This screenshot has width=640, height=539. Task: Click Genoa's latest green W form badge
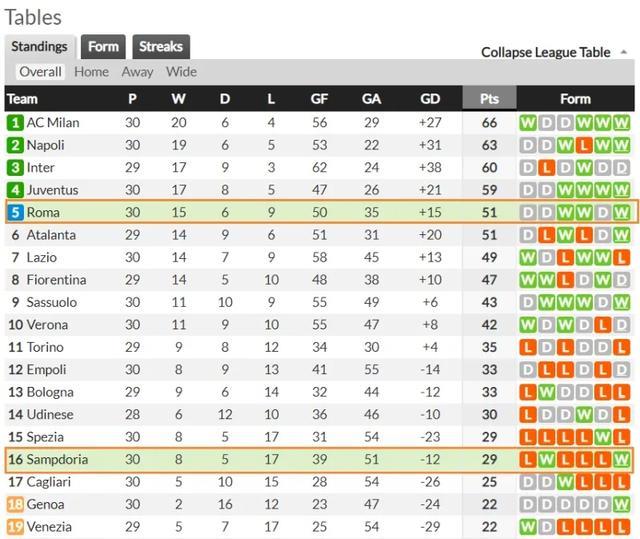(621, 504)
